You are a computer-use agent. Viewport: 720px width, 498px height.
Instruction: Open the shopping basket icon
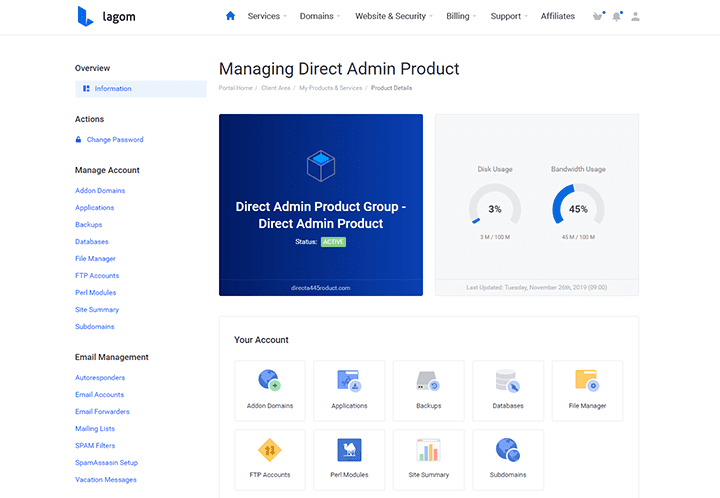(x=597, y=17)
